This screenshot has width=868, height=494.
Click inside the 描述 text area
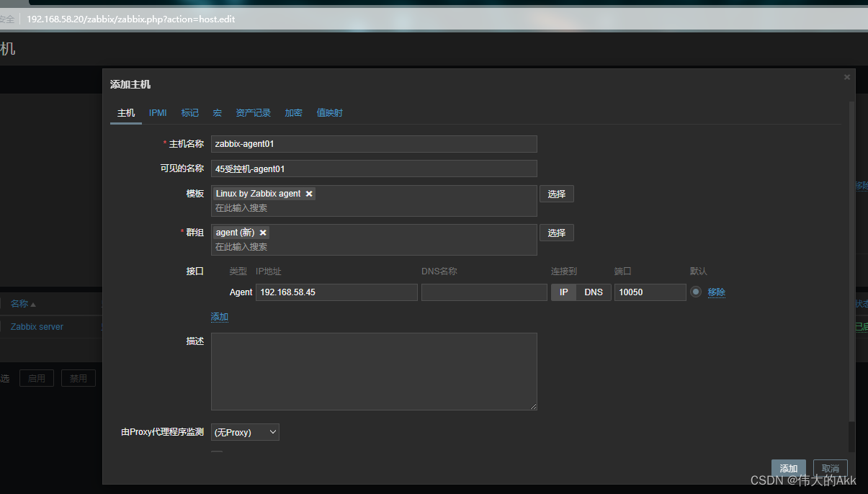pos(374,372)
